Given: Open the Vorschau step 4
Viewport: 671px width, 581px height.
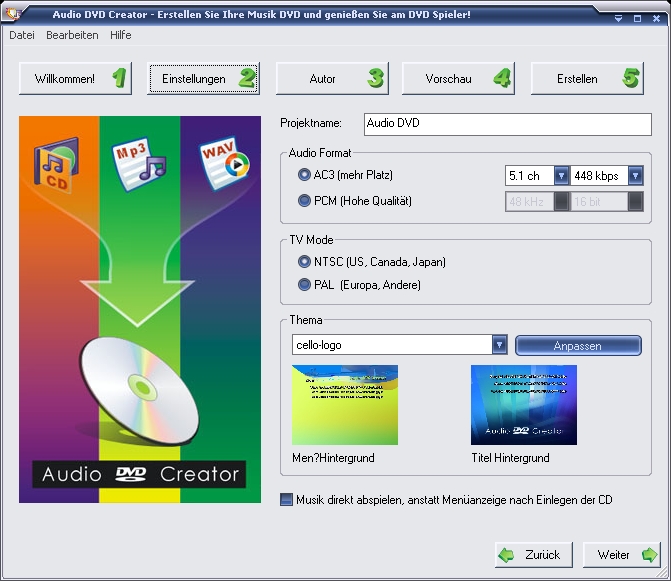Looking at the screenshot, I should pyautogui.click(x=458, y=79).
